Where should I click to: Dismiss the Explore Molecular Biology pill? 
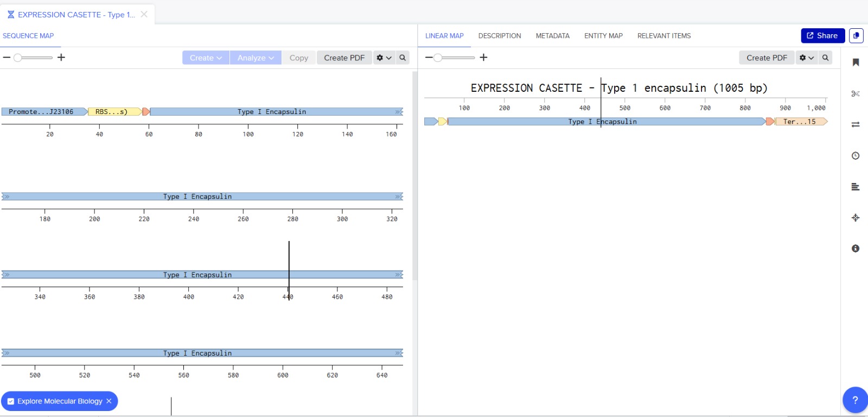click(x=109, y=401)
